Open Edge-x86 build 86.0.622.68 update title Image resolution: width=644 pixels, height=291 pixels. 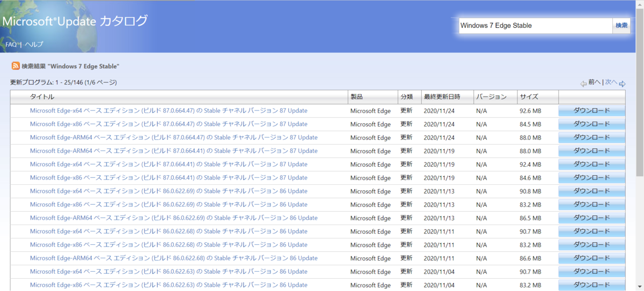coord(169,245)
